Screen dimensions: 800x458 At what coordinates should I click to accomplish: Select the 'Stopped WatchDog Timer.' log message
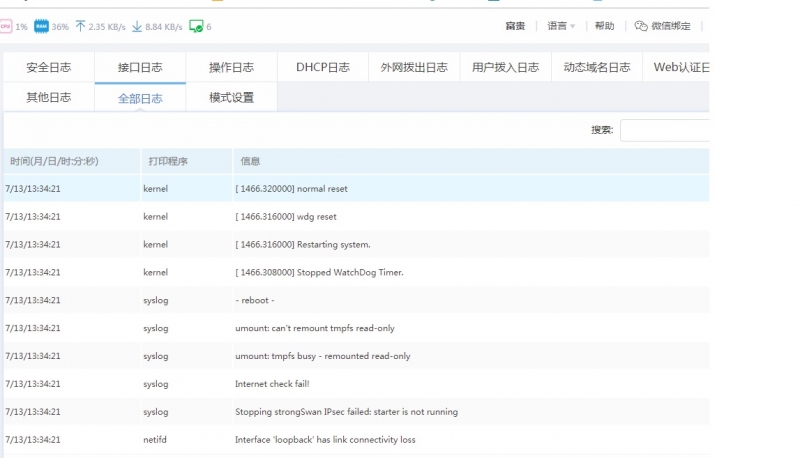[x=319, y=272]
